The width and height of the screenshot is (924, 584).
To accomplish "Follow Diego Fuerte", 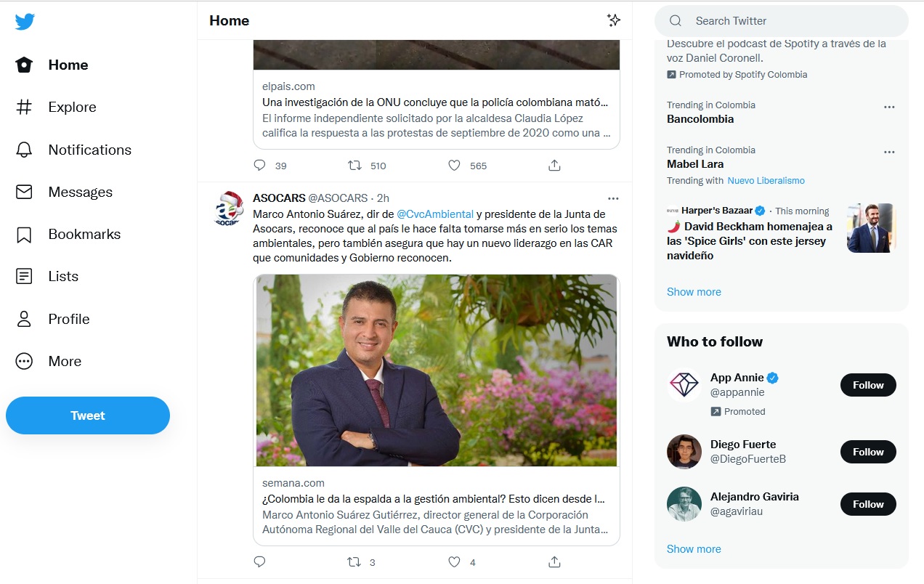I will pyautogui.click(x=868, y=452).
